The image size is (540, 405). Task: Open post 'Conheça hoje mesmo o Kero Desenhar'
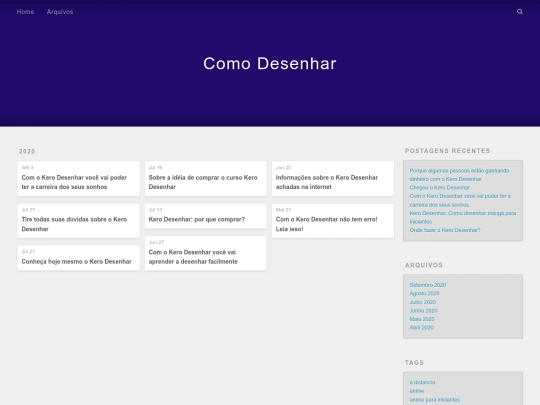(x=79, y=258)
